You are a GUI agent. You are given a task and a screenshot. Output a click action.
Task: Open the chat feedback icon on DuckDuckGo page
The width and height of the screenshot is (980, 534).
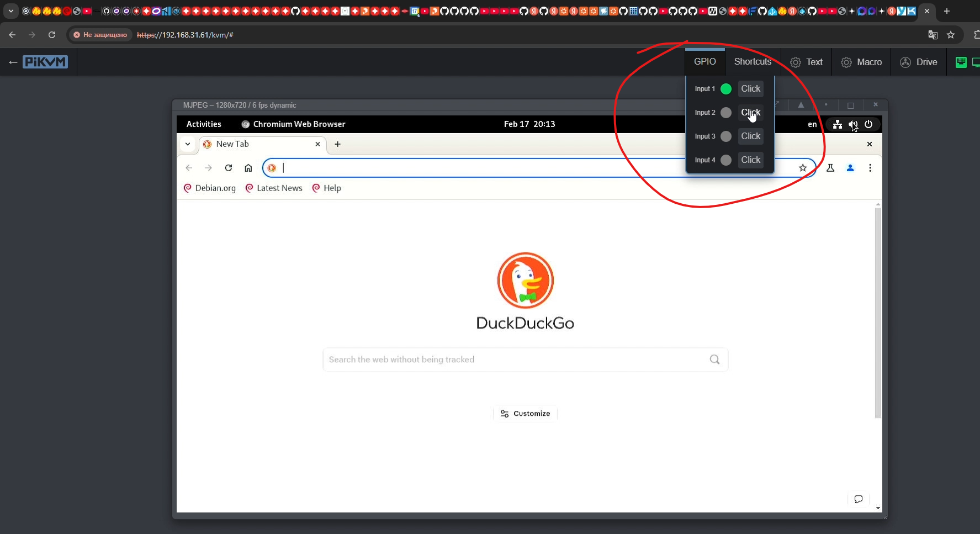point(859,499)
